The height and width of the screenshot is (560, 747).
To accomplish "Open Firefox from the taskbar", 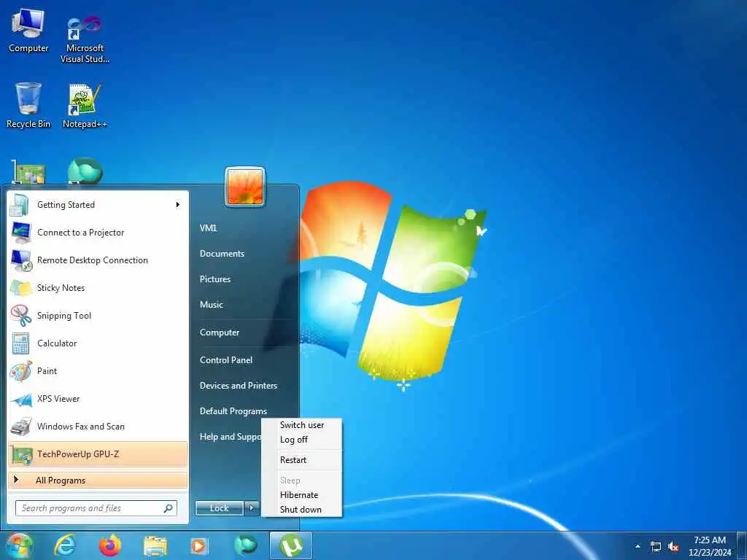I will [109, 545].
